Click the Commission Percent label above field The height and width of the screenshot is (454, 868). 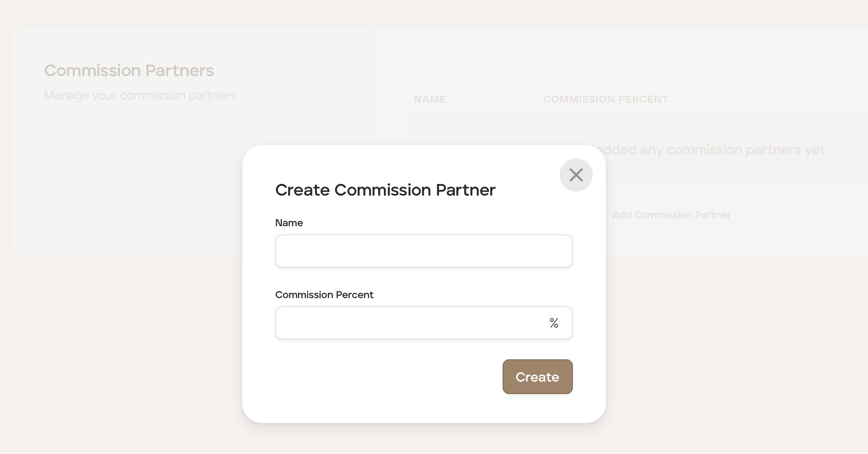click(x=324, y=295)
